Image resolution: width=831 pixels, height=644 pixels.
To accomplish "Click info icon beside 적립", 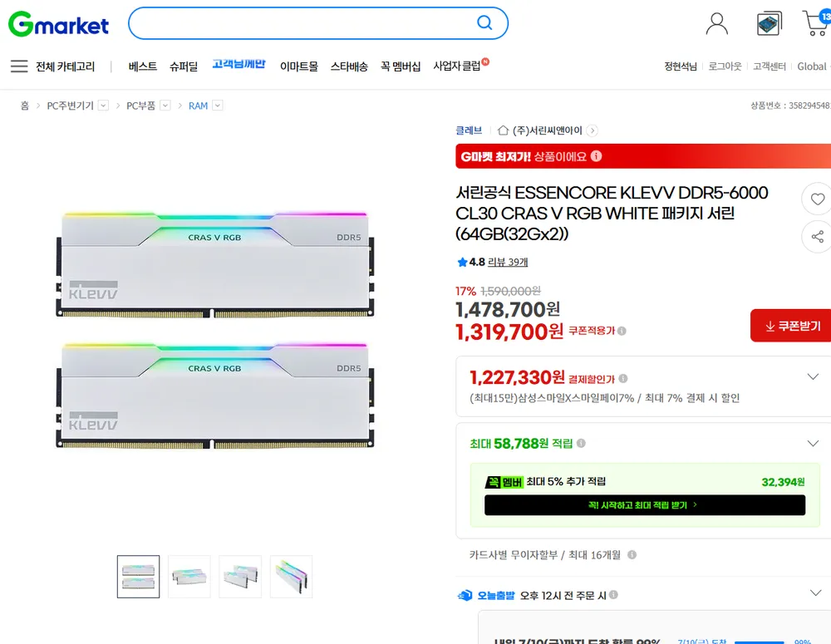I will pos(581,443).
